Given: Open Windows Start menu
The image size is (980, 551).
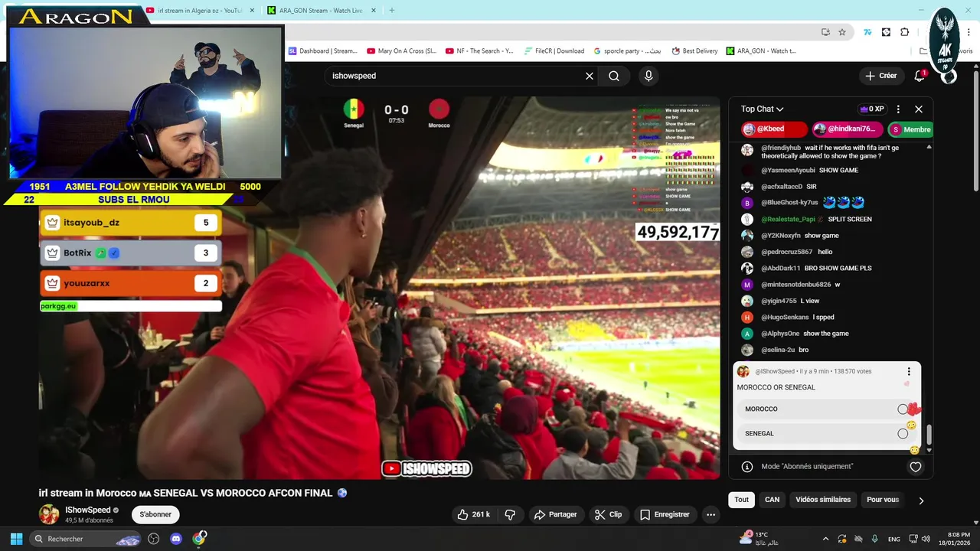Looking at the screenshot, I should [x=16, y=539].
